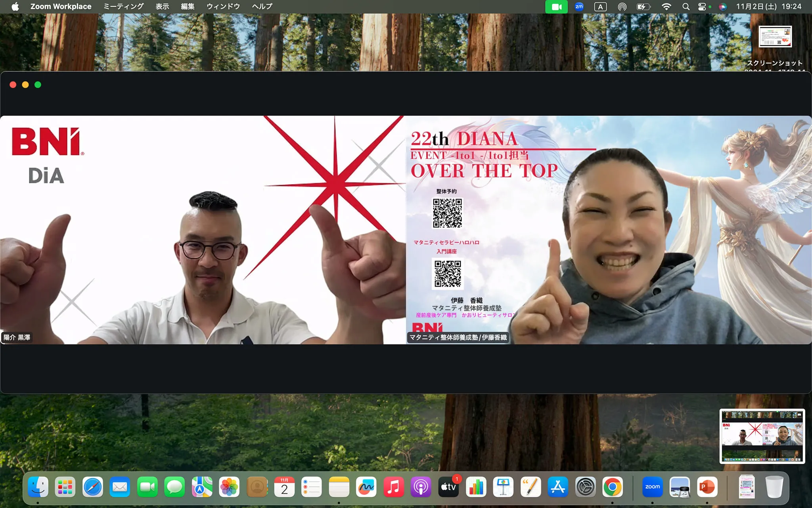Launch PowerPoint from the Dock
Screen dimensions: 812x508
pyautogui.click(x=707, y=487)
